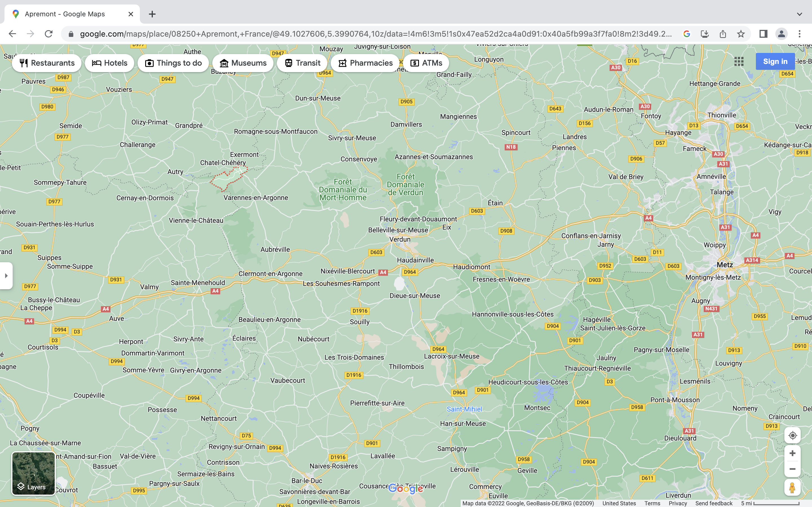The width and height of the screenshot is (812, 507).
Task: Bookmark this page with the star
Action: click(x=741, y=34)
